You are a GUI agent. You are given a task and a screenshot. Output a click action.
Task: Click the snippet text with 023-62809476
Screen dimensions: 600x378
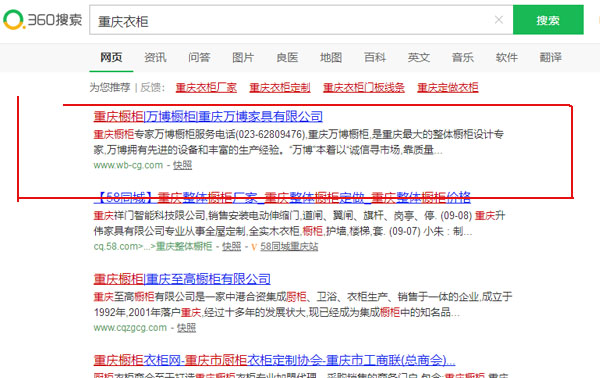[298, 142]
